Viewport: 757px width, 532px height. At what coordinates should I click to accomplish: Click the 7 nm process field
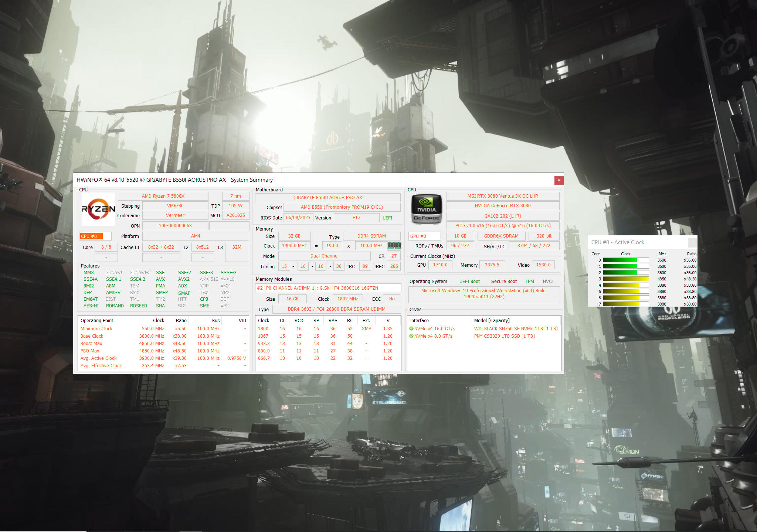click(x=235, y=196)
